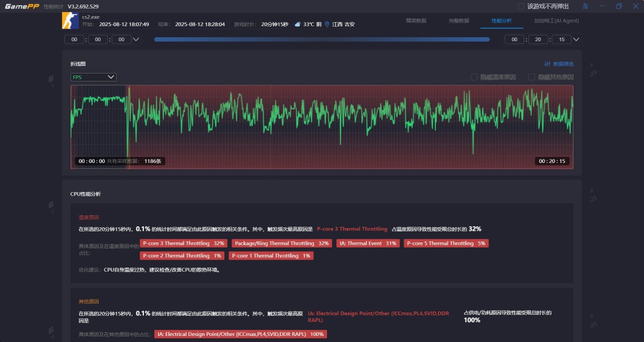The height and width of the screenshot is (342, 644).
Task: Switch to the 精简数据 tab
Action: pos(416,21)
